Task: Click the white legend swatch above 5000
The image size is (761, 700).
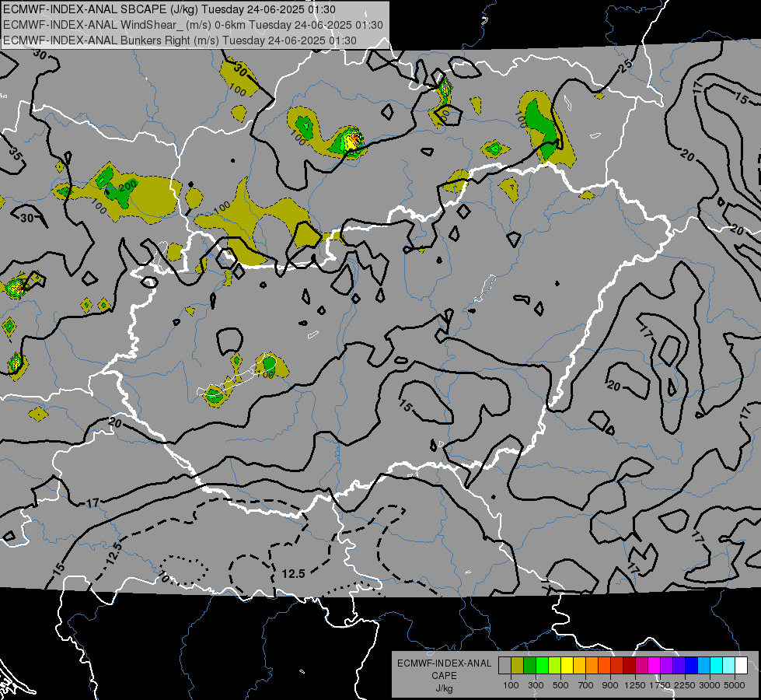Action: [741, 665]
